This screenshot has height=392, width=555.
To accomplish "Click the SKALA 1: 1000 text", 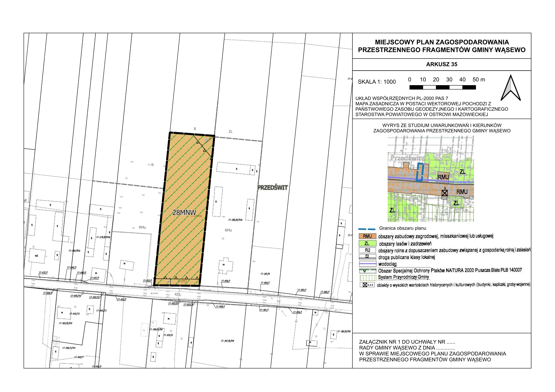I will 377,82.
